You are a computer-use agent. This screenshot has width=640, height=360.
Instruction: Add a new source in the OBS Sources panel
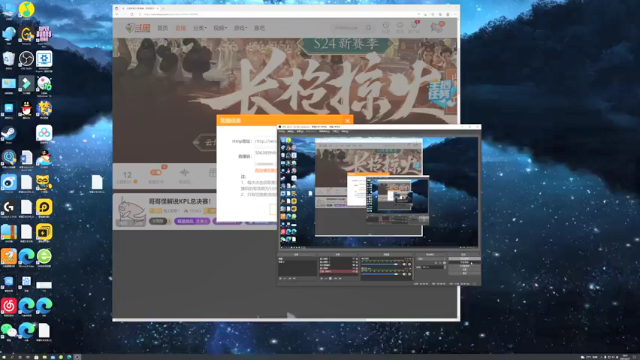[321, 278]
